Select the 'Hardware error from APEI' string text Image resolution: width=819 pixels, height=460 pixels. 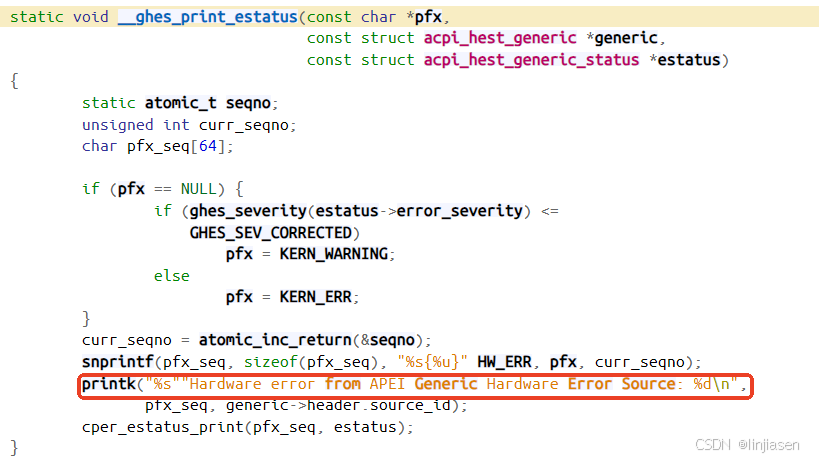(297, 384)
